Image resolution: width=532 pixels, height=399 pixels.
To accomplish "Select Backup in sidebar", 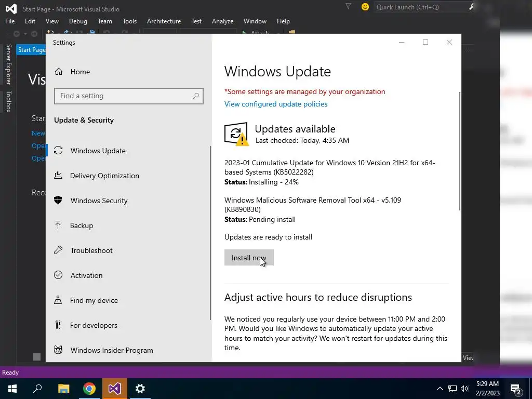I will [x=73, y=225].
